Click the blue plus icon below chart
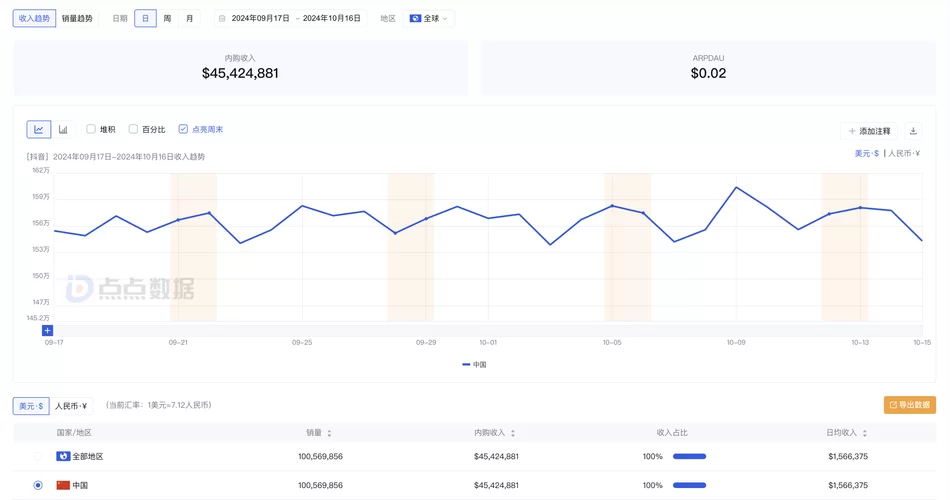 pos(47,330)
